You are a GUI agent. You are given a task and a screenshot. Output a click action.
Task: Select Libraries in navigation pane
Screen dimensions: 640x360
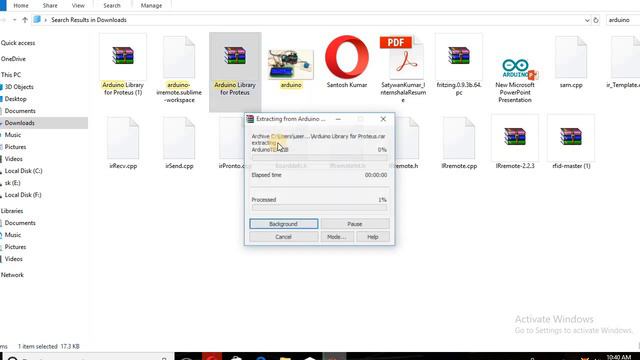pos(12,211)
